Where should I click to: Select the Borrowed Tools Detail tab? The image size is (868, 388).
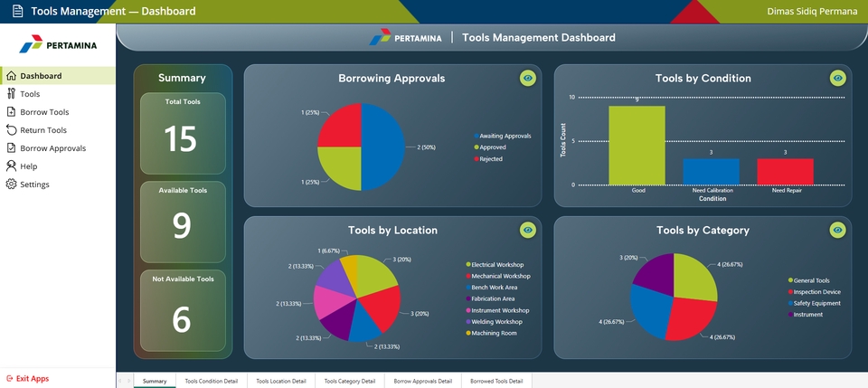point(496,382)
